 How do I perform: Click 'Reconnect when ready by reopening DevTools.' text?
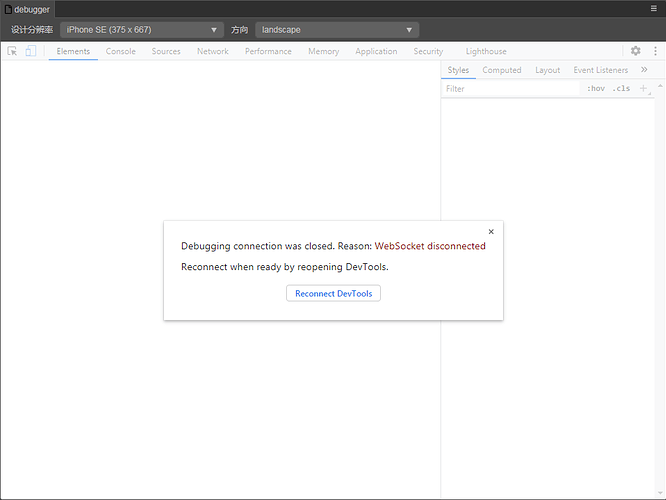[x=285, y=267]
